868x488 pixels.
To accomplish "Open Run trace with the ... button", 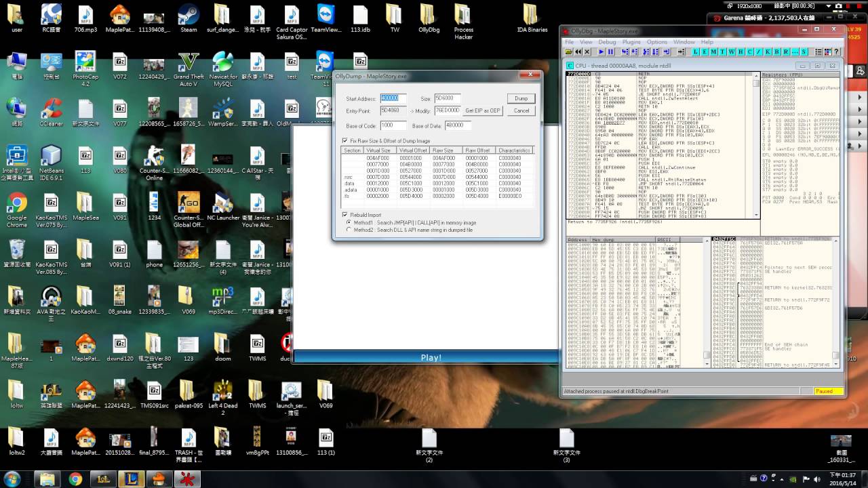I will pyautogui.click(x=795, y=52).
